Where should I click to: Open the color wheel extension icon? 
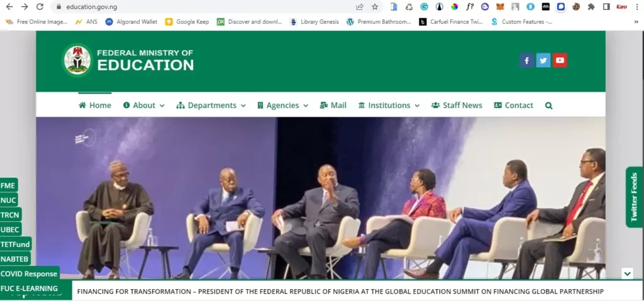click(x=454, y=6)
